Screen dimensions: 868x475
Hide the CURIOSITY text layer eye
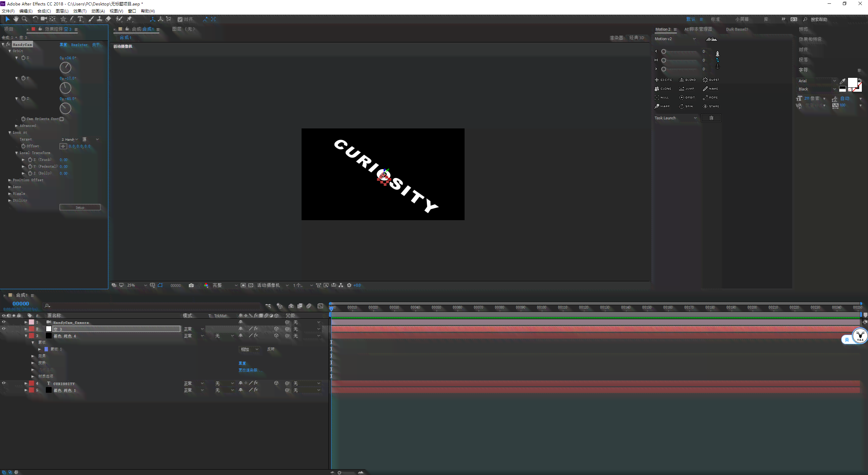pyautogui.click(x=4, y=383)
